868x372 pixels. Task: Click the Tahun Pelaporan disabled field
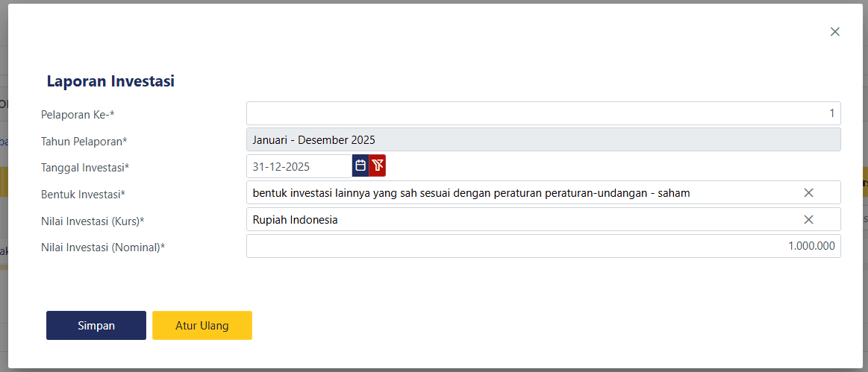point(543,139)
